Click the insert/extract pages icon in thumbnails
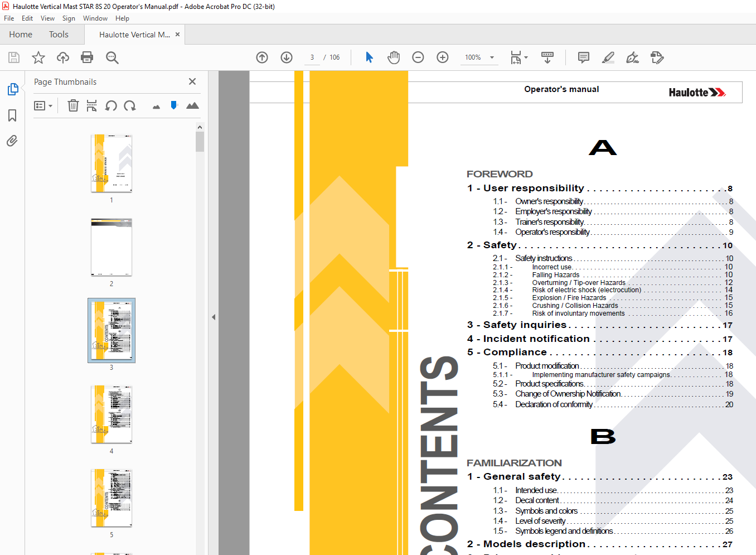The height and width of the screenshot is (555, 756). (92, 105)
